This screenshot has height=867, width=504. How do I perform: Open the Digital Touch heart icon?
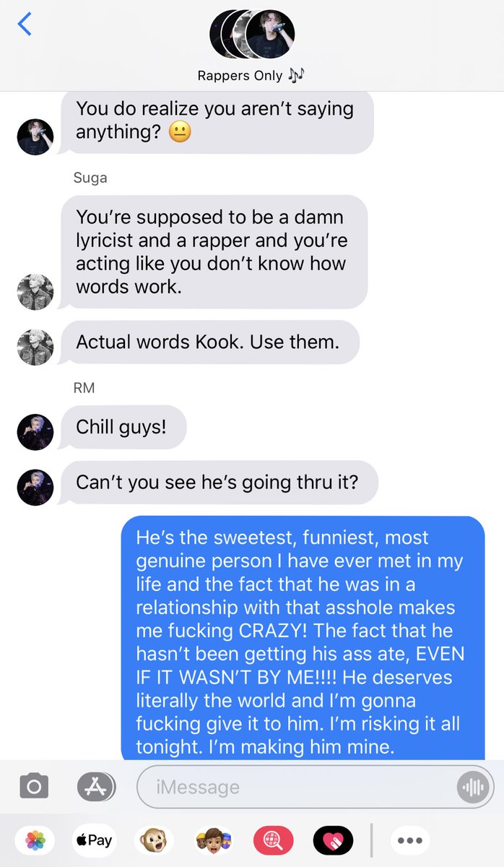333,840
